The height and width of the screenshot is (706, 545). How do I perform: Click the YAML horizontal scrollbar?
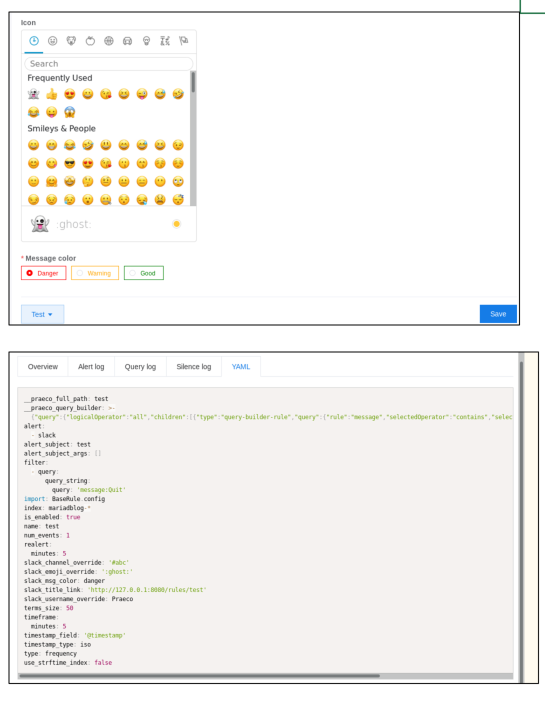[199, 676]
